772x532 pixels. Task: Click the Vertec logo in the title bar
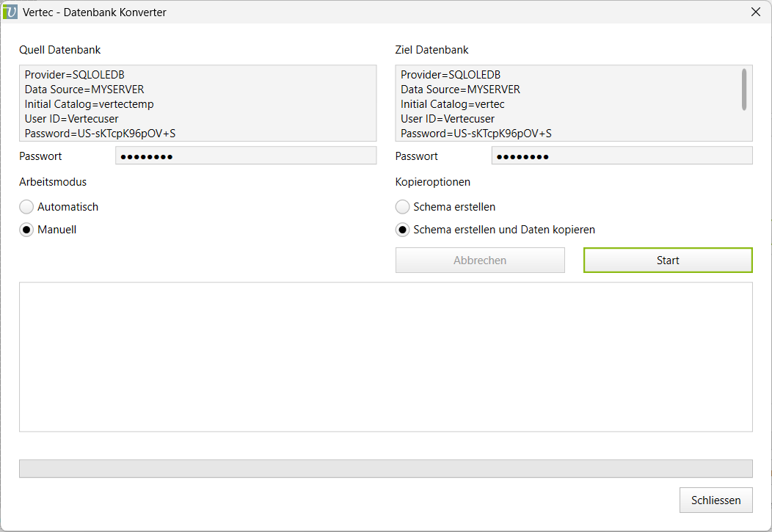click(x=10, y=12)
